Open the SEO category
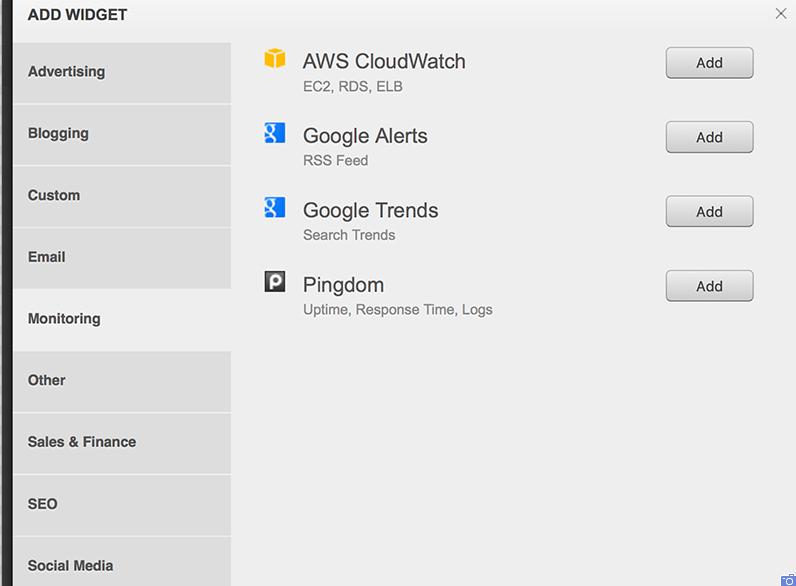 [x=122, y=505]
